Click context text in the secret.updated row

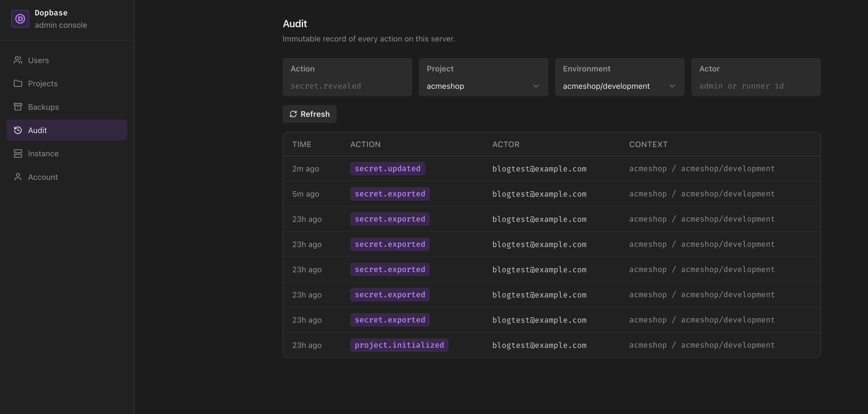[702, 169]
